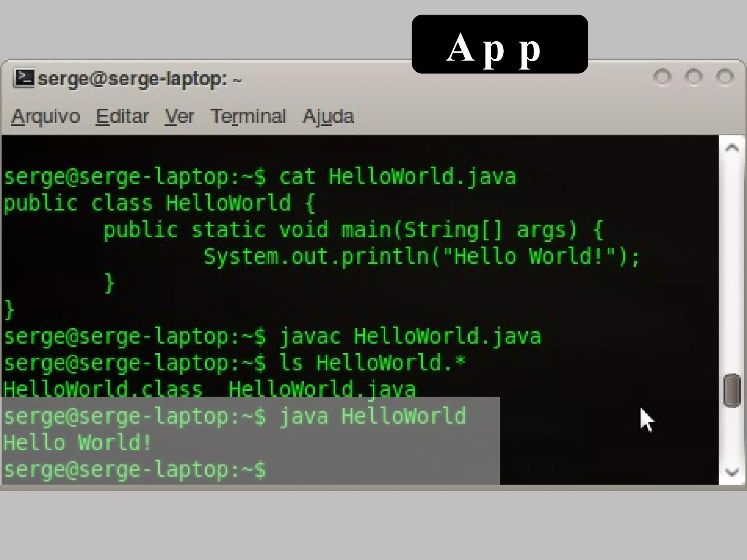747x560 pixels.
Task: Click the cat HelloWorld.java command line
Action: [260, 177]
